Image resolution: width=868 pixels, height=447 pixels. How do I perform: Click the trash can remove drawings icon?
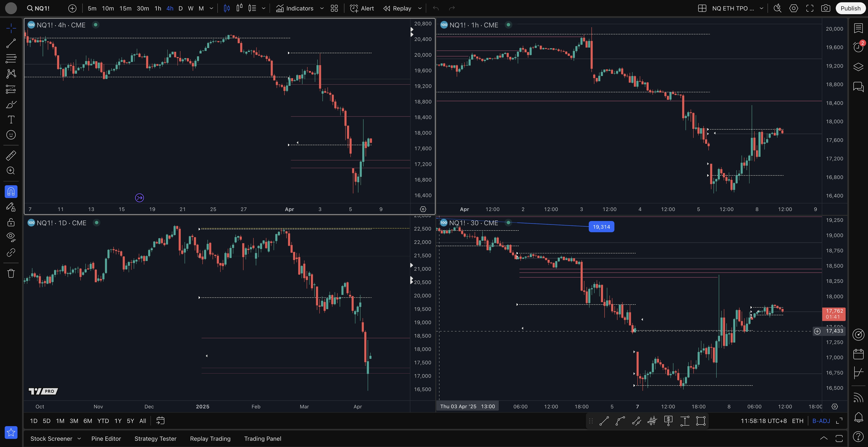tap(11, 273)
